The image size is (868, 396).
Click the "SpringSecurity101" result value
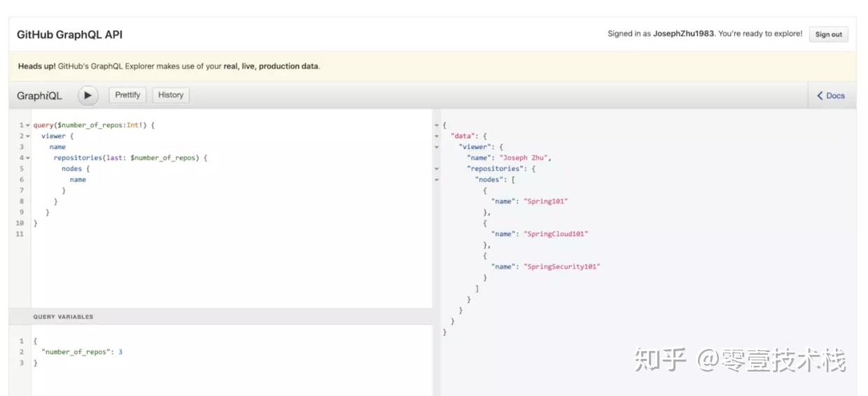pyautogui.click(x=562, y=267)
